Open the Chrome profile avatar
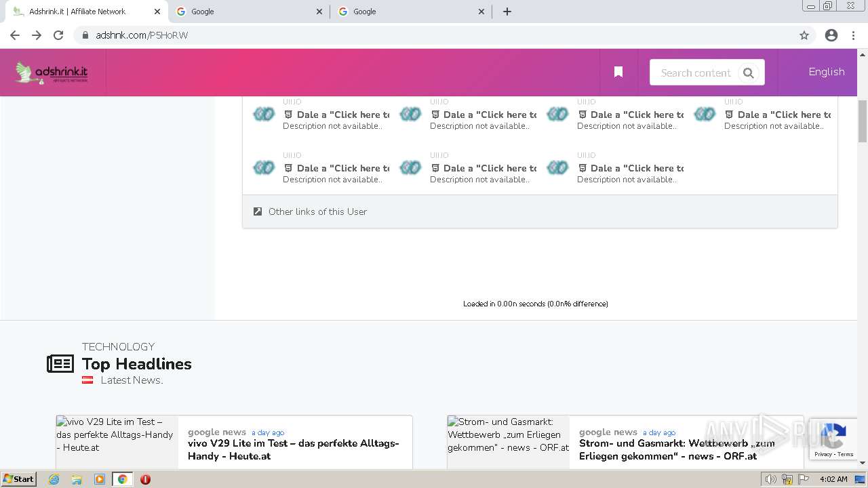868x488 pixels. click(831, 35)
